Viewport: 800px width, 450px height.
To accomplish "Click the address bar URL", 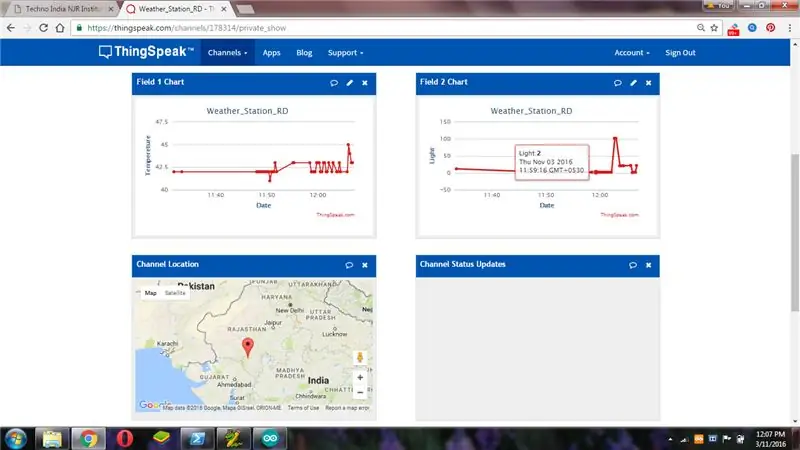I will tap(186, 28).
